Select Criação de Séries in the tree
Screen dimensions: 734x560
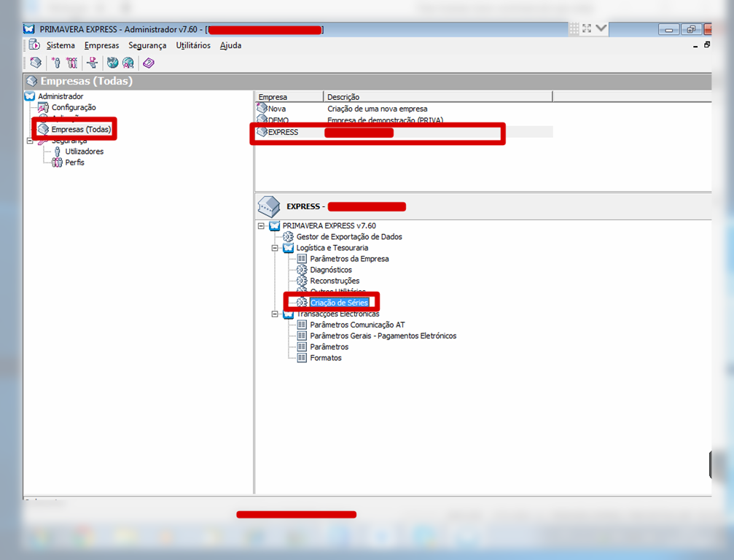pos(339,303)
